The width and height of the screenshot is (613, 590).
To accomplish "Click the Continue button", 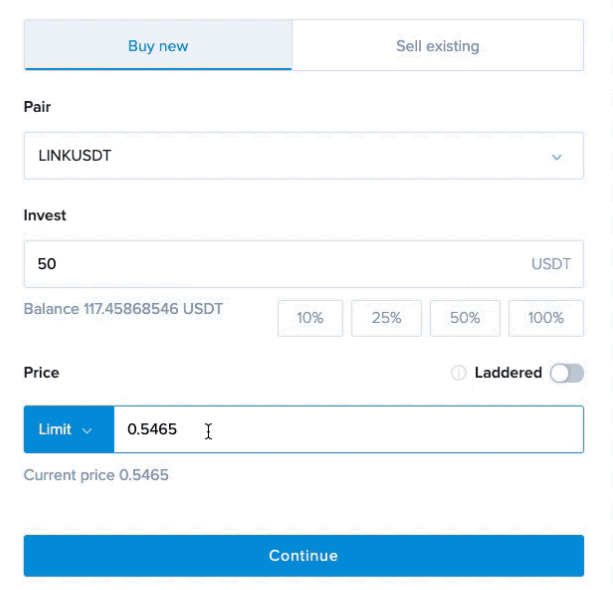I will 304,556.
